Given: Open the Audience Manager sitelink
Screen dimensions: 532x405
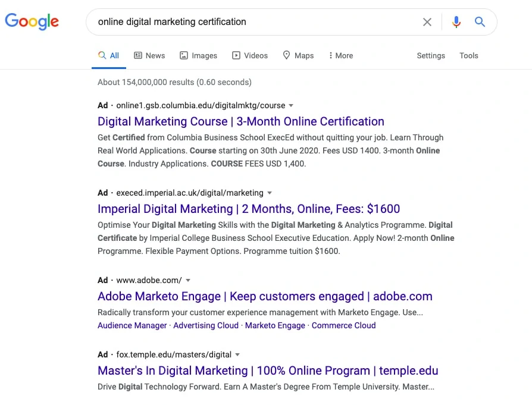Looking at the screenshot, I should point(132,325).
